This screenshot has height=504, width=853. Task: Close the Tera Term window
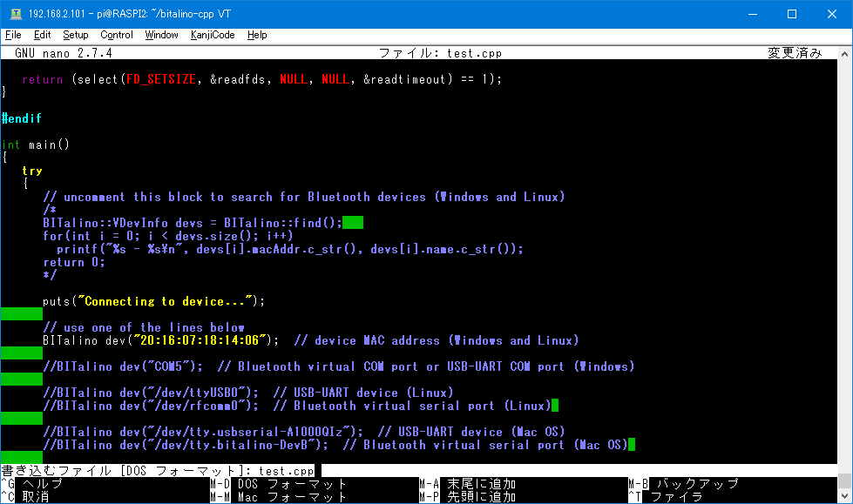coord(832,14)
